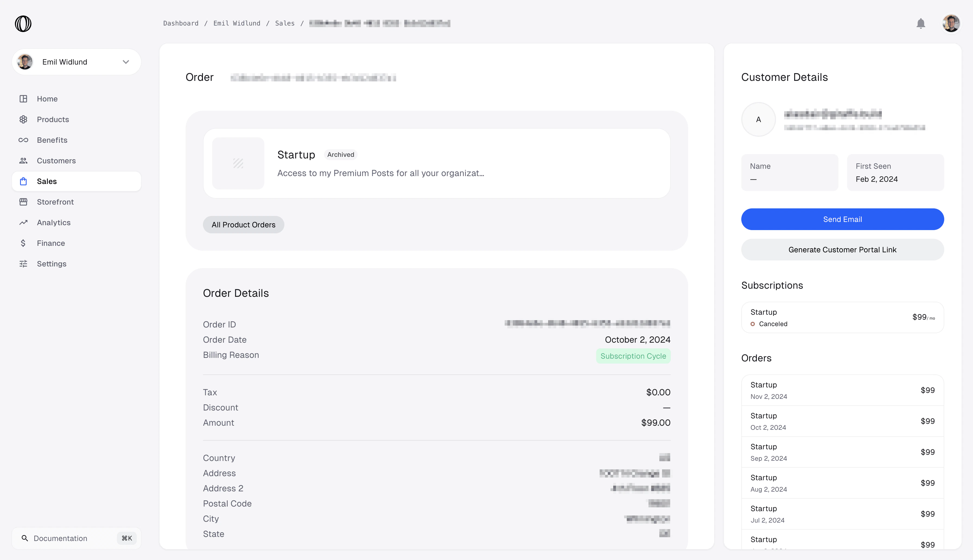Click the Analytics trend icon
Viewport: 973px width, 560px height.
pos(23,223)
